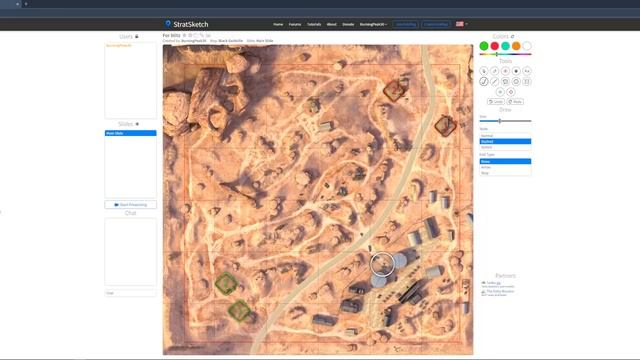This screenshot has height=360, width=640.
Task: Select the rectangle shape tool
Action: [x=527, y=82]
